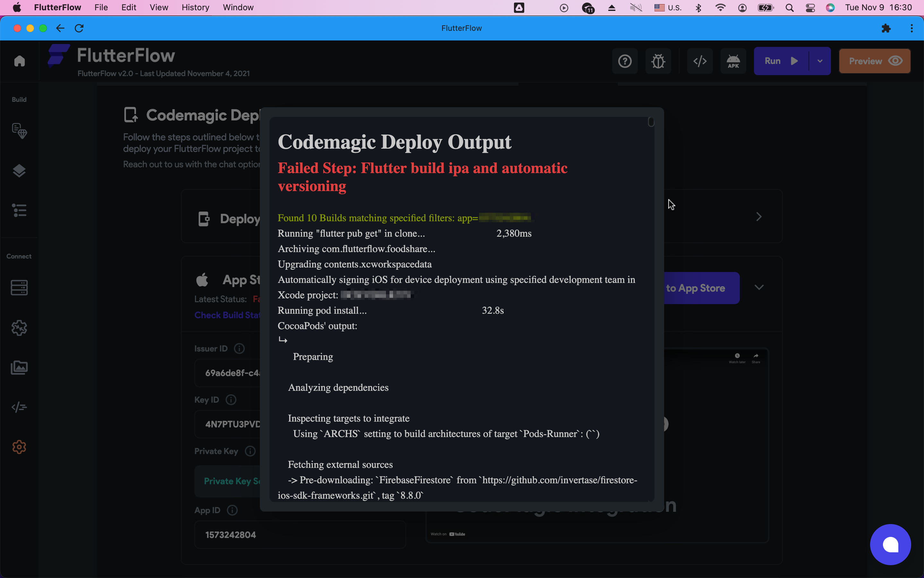Click the Key ID input field

tap(227, 424)
